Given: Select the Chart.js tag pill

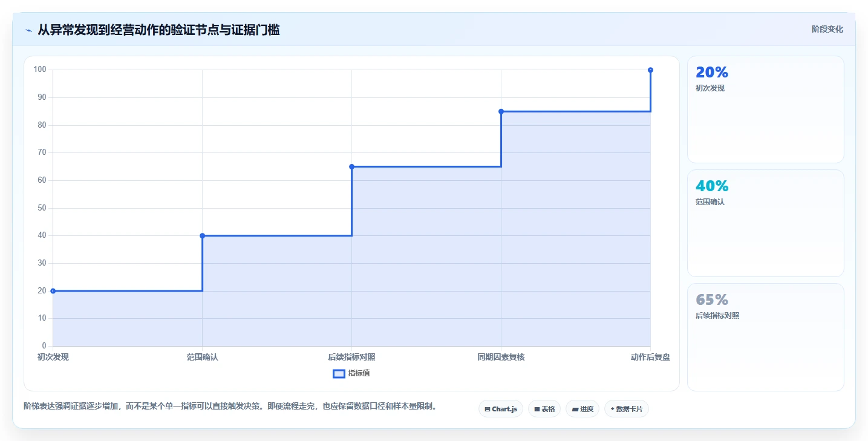Looking at the screenshot, I should point(501,409).
